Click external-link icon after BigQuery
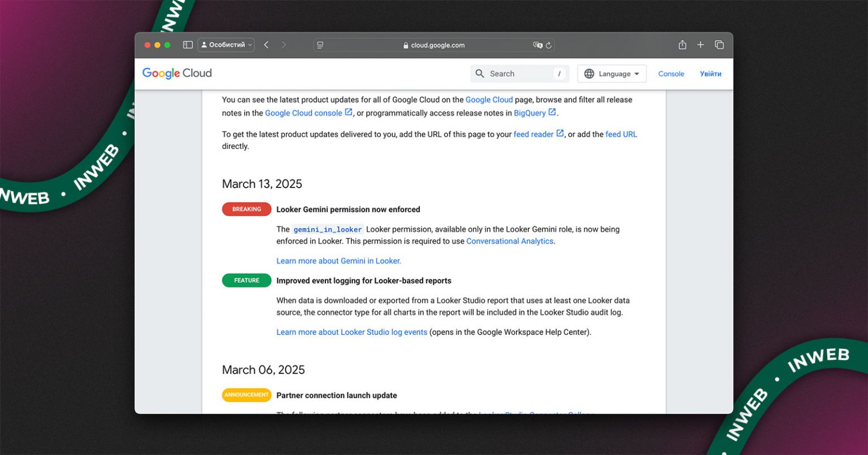Image resolution: width=868 pixels, height=455 pixels. (552, 112)
